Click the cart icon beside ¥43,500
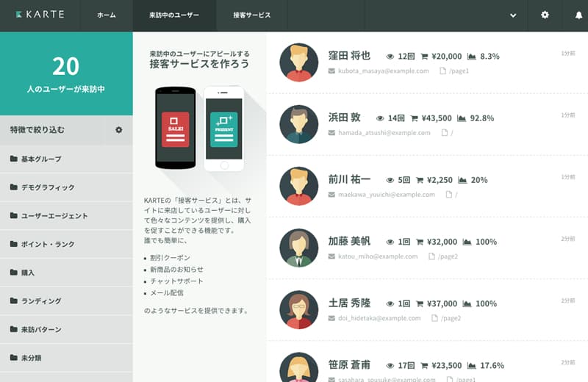 click(414, 118)
